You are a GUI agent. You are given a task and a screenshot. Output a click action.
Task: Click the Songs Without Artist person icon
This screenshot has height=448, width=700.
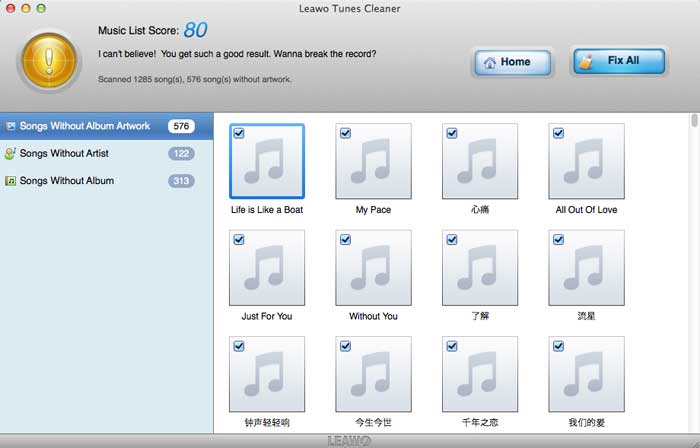pyautogui.click(x=10, y=153)
